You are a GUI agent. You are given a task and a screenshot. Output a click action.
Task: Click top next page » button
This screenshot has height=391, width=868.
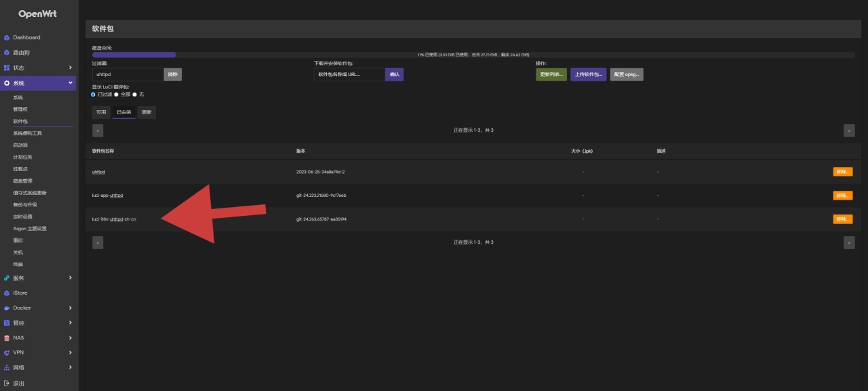[849, 130]
